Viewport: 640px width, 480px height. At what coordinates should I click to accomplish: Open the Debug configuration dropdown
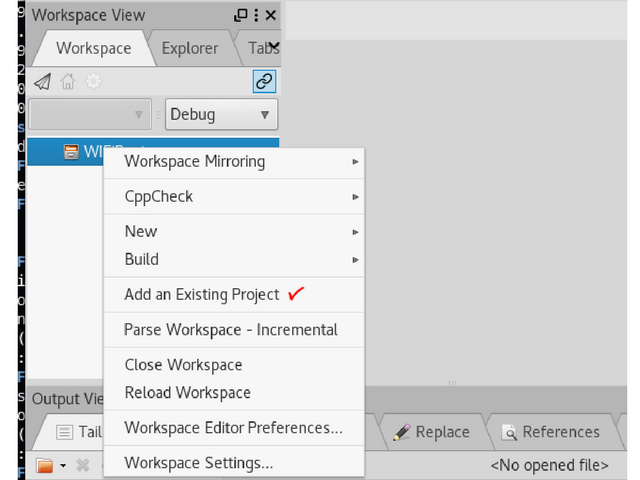[x=221, y=115]
